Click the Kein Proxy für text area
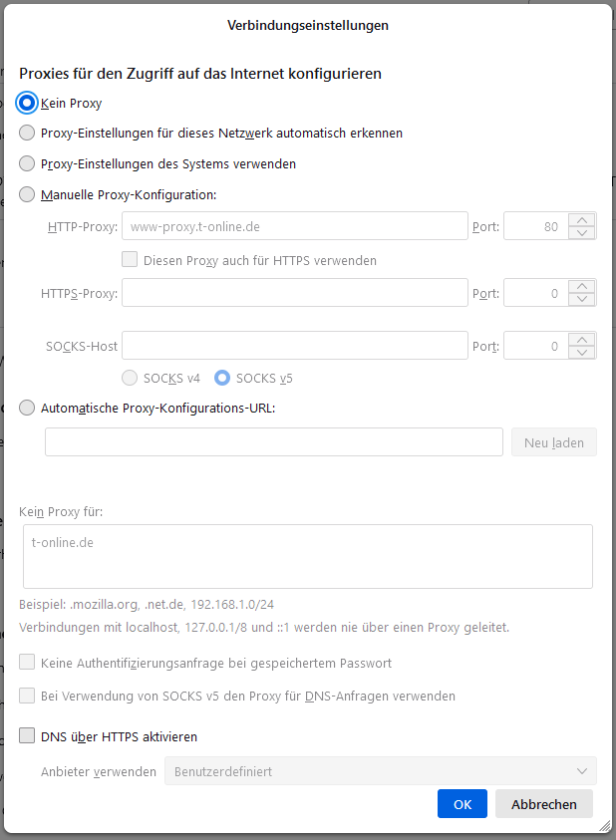The height and width of the screenshot is (840, 616). [307, 556]
